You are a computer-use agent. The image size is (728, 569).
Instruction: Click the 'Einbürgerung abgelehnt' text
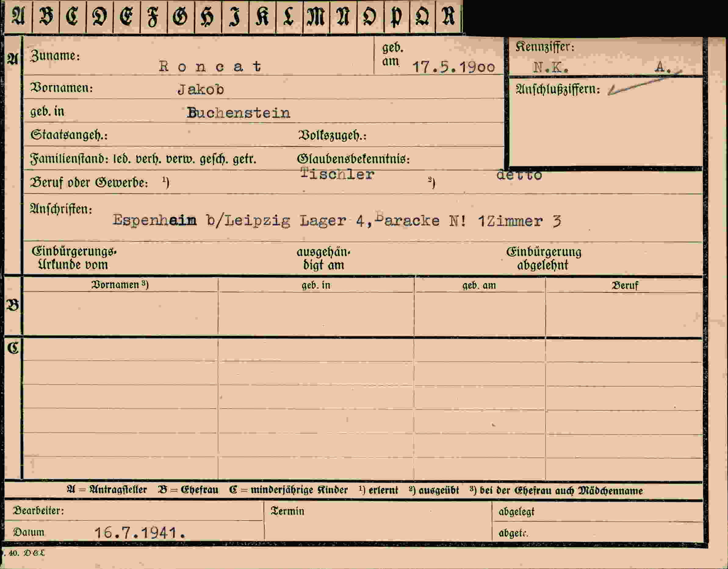click(544, 258)
